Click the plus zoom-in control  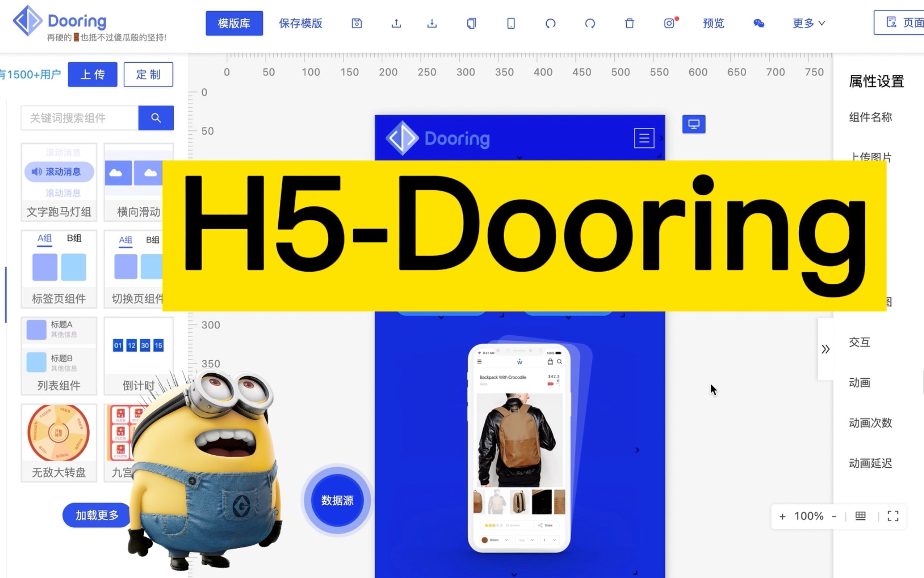782,516
